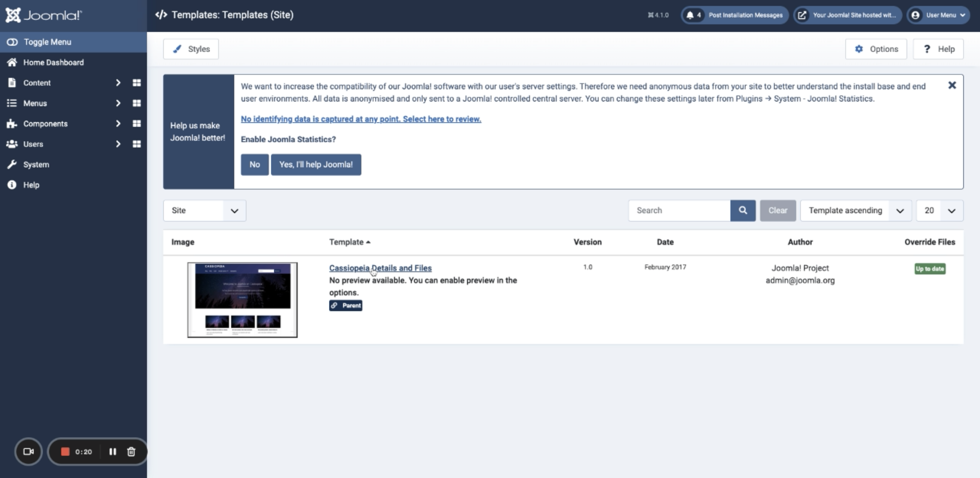This screenshot has height=478, width=980.
Task: Click the System wrench icon
Action: (12, 165)
